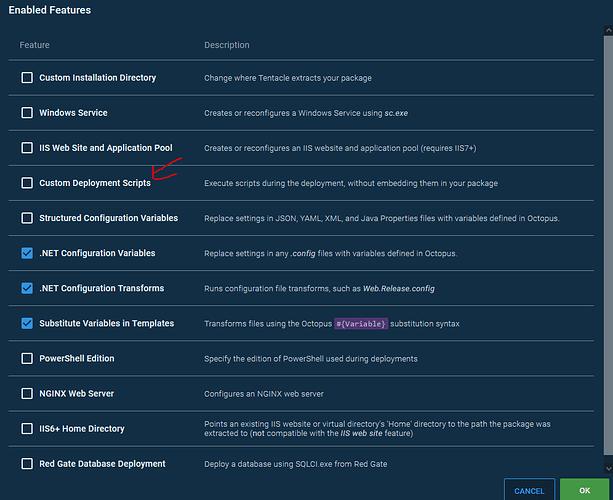613x500 pixels.
Task: Enable the PowerShell Edition checkbox
Action: click(x=27, y=358)
